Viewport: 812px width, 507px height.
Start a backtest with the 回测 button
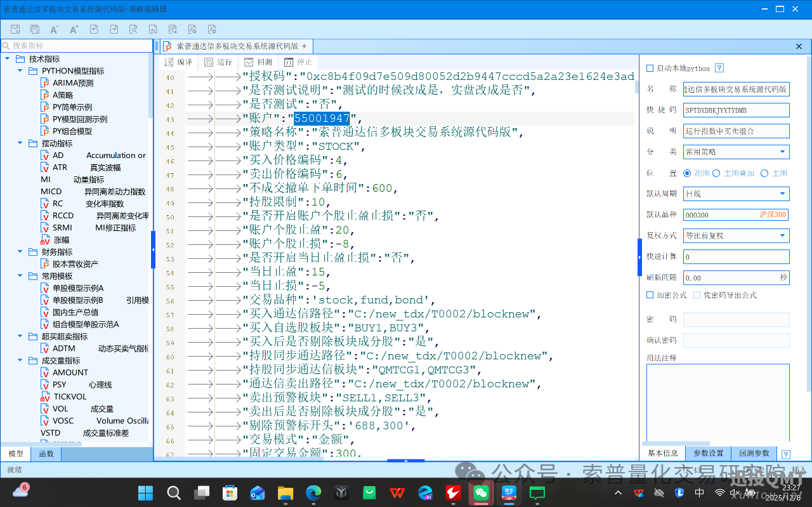coord(258,62)
